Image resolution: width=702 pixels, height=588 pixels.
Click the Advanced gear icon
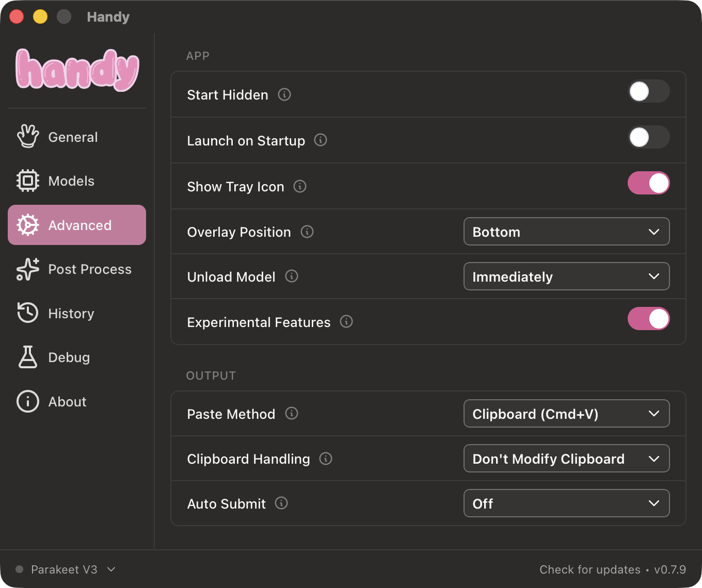[28, 225]
